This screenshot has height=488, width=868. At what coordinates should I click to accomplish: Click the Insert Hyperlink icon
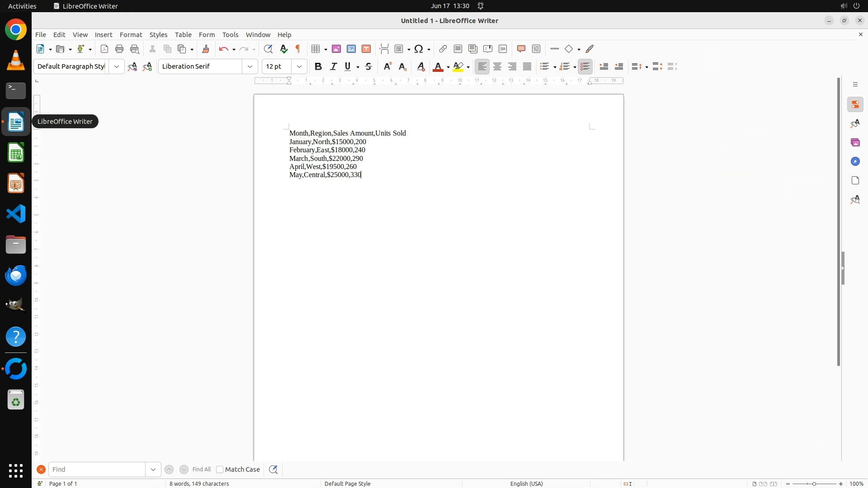443,49
